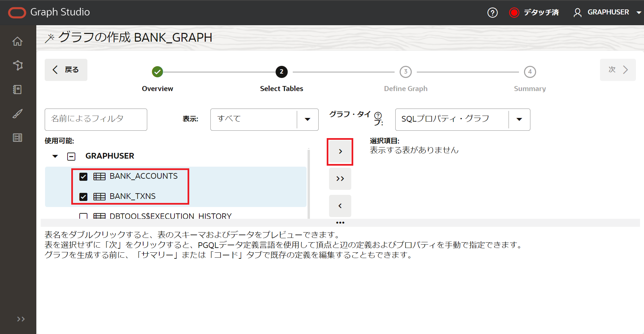The height and width of the screenshot is (334, 644).
Task: Open the Templates brush icon in sidebar
Action: coord(17,114)
